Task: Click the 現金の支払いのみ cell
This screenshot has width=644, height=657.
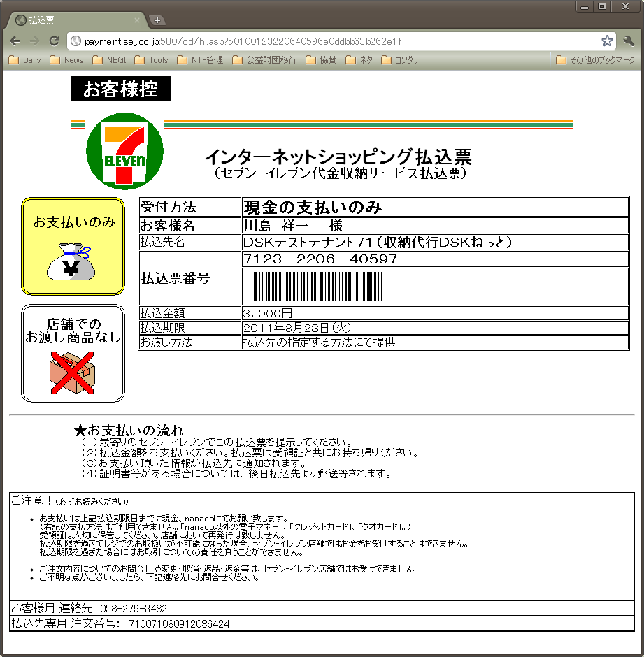Action: [x=435, y=207]
